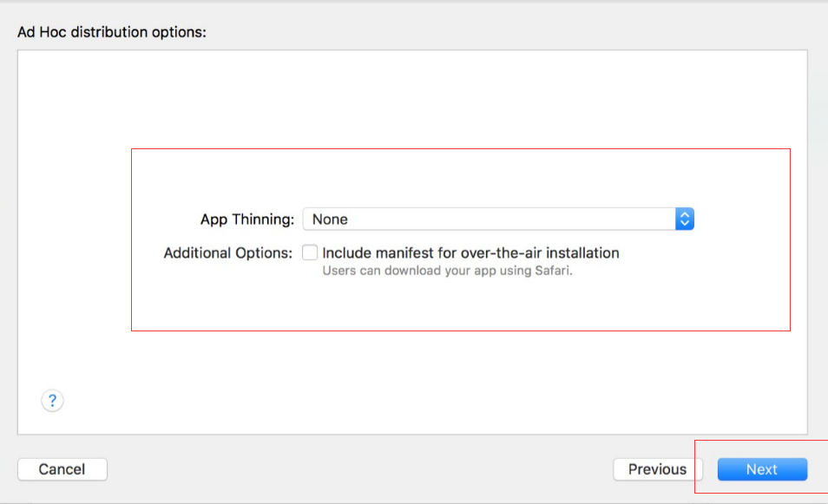Click the 'Additional Options:' label

click(x=228, y=253)
